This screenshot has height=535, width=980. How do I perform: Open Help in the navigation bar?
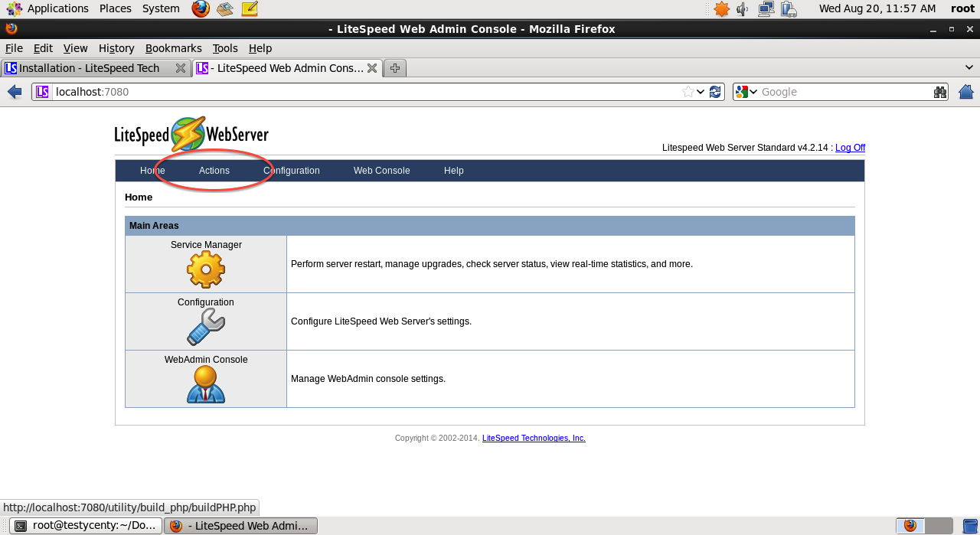click(454, 171)
